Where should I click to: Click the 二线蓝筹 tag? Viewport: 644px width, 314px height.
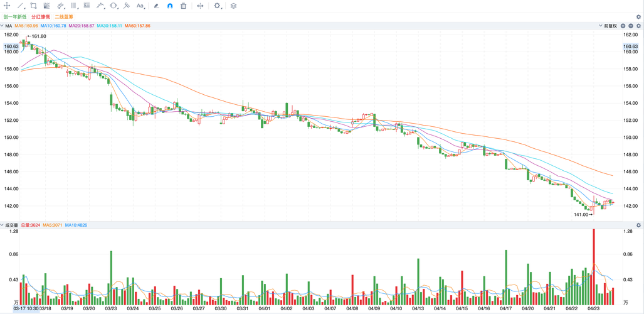click(x=64, y=17)
